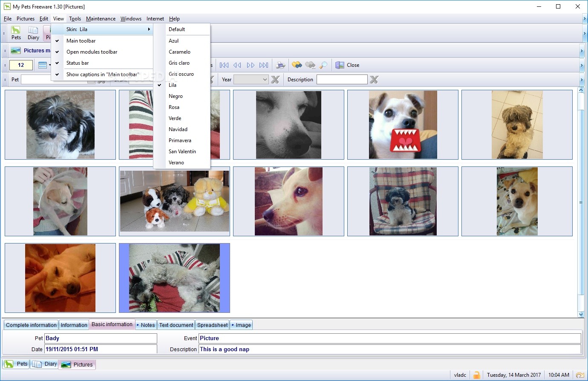This screenshot has width=588, height=381.
Task: Click the app icon in title bar
Action: point(7,6)
